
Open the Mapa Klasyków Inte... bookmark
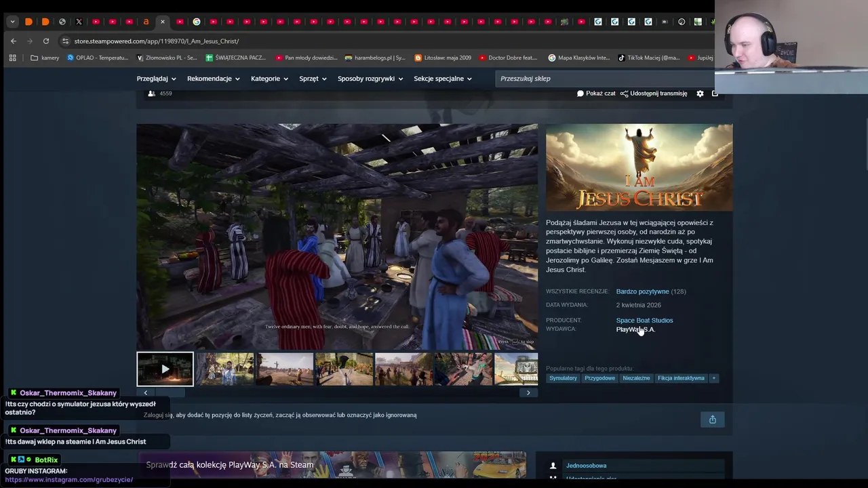click(579, 58)
